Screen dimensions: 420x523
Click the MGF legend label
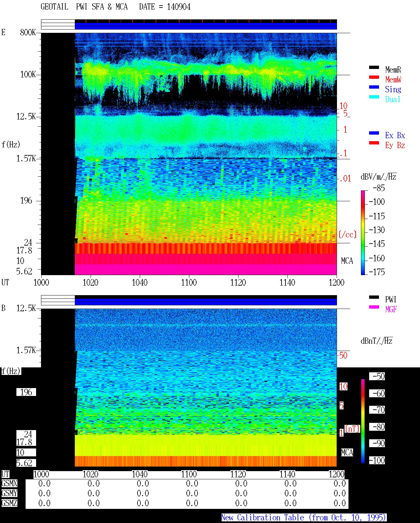point(391,309)
